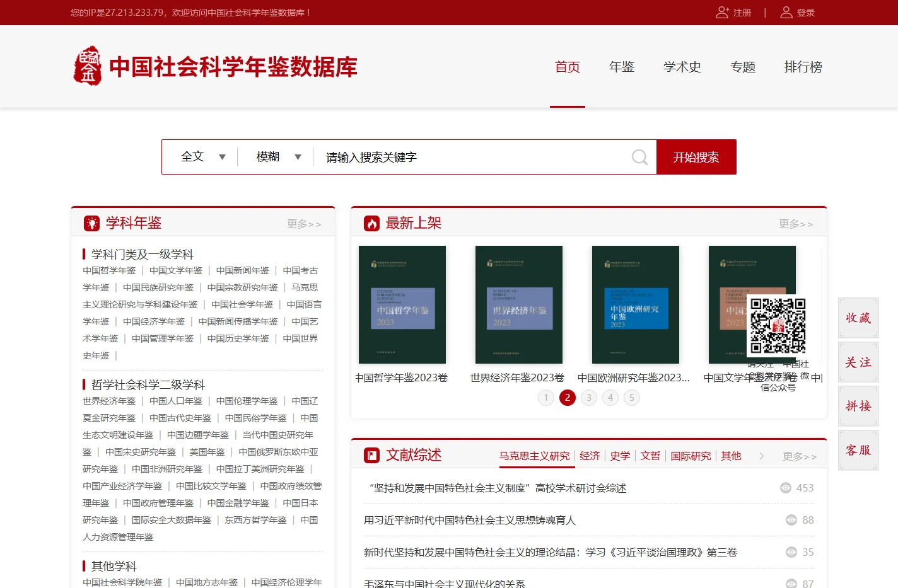Click the 关注 side button
The image size is (898, 588).
pyautogui.click(x=858, y=362)
